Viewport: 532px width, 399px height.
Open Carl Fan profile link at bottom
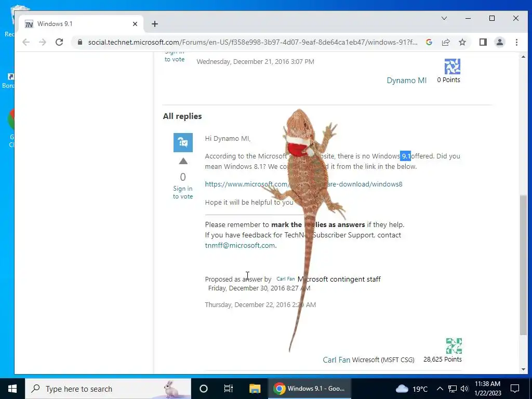[x=336, y=360]
